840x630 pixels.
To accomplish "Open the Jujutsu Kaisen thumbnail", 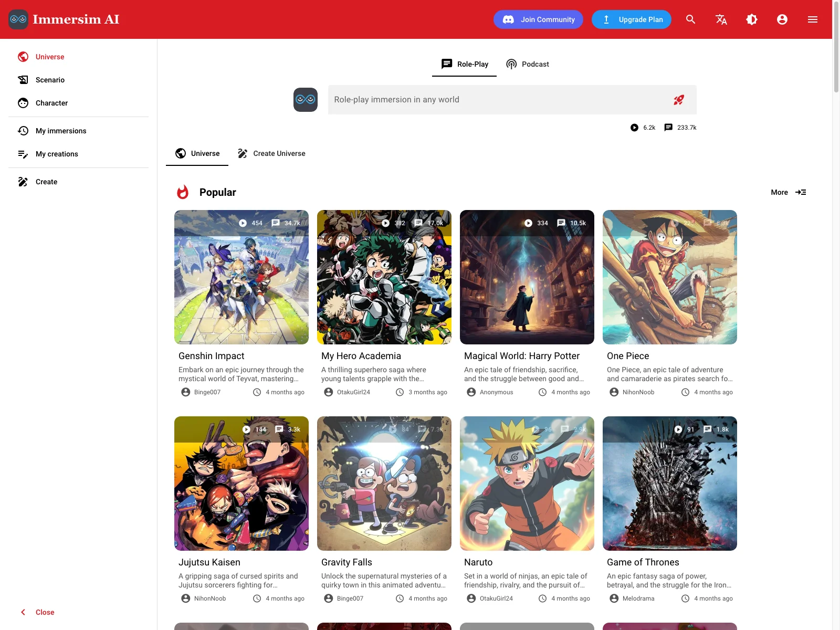I will pos(241,484).
